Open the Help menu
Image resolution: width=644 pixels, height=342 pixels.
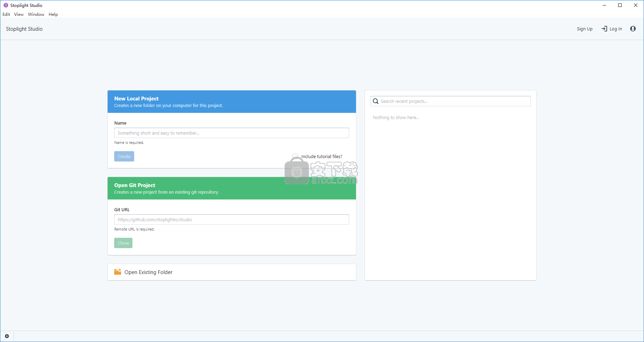pyautogui.click(x=53, y=14)
